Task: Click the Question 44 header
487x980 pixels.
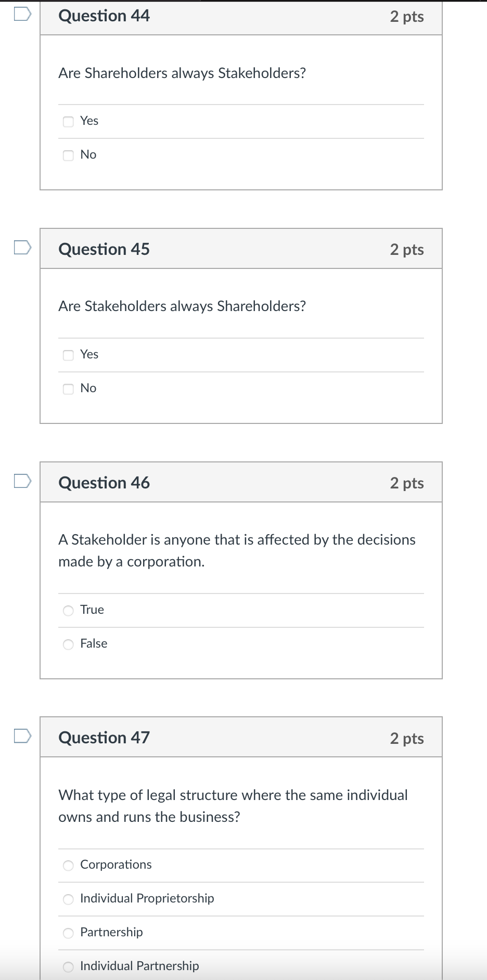Action: click(104, 16)
